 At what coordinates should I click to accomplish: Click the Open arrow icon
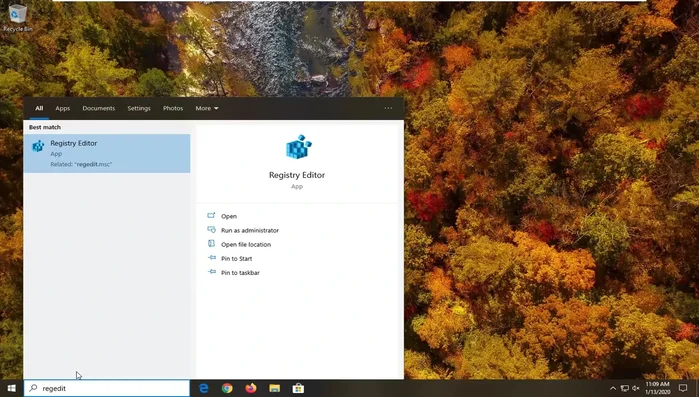point(211,216)
